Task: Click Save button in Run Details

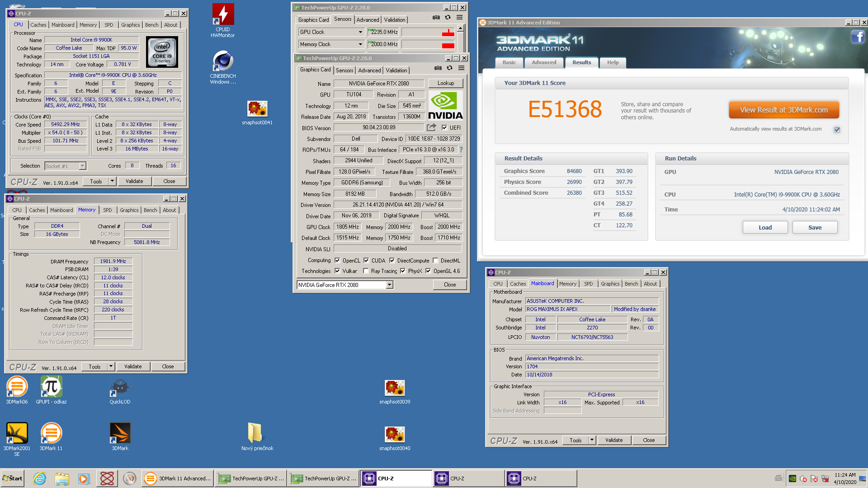Action: tap(815, 227)
